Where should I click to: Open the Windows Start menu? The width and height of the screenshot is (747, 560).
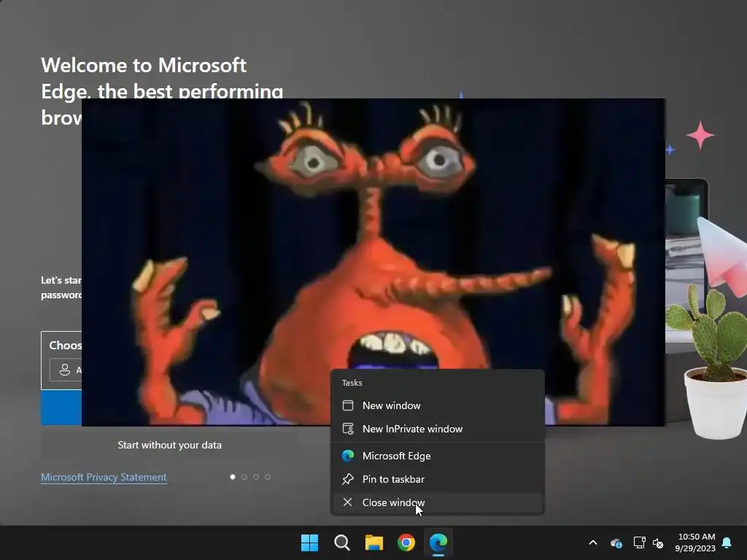309,542
